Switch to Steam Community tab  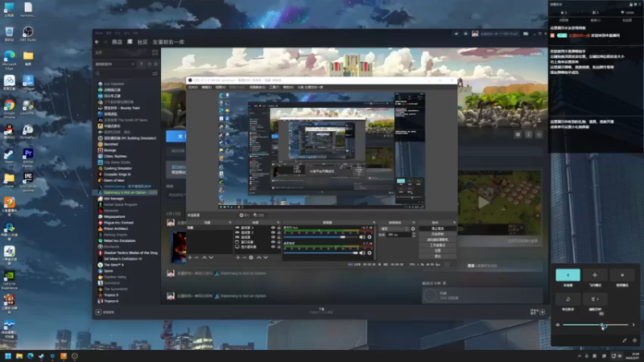pos(142,42)
